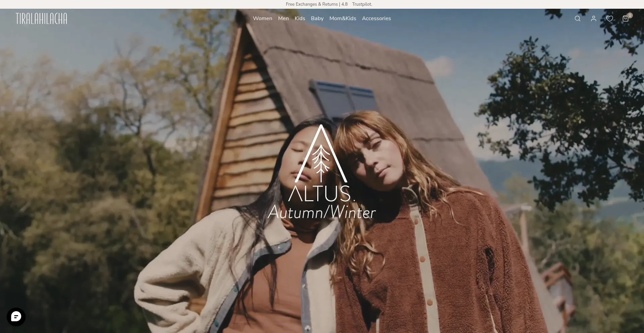Open the chat widget bubble
The height and width of the screenshot is (333, 644).
pos(16,317)
